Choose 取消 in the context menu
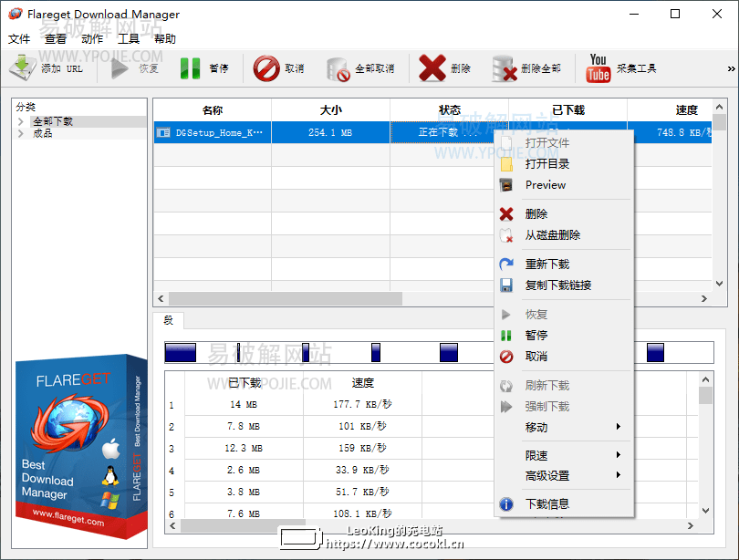 point(536,357)
